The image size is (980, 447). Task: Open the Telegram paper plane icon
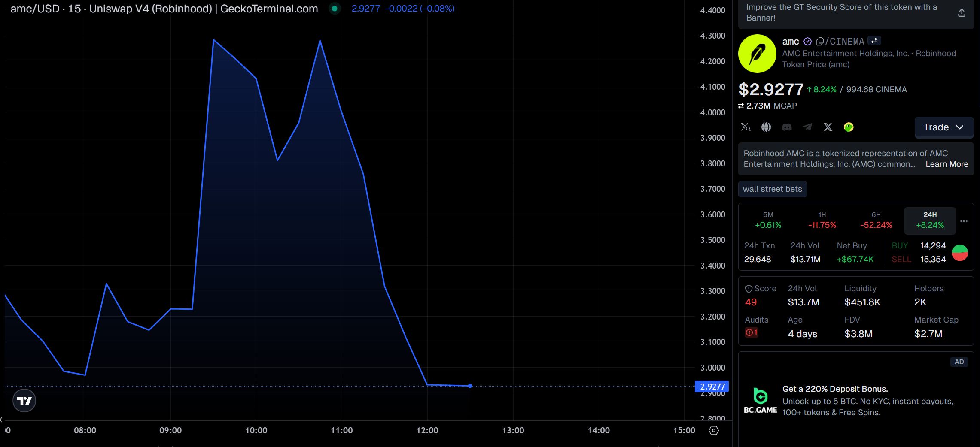pos(807,127)
